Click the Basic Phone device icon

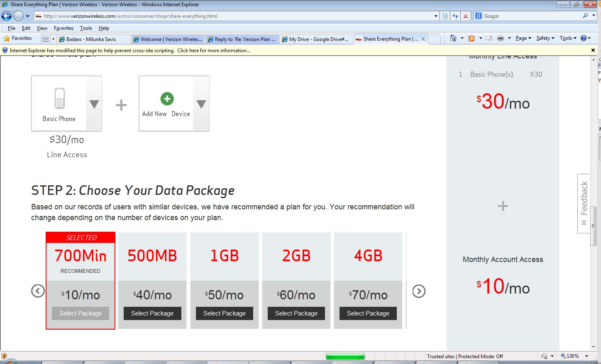pyautogui.click(x=59, y=98)
